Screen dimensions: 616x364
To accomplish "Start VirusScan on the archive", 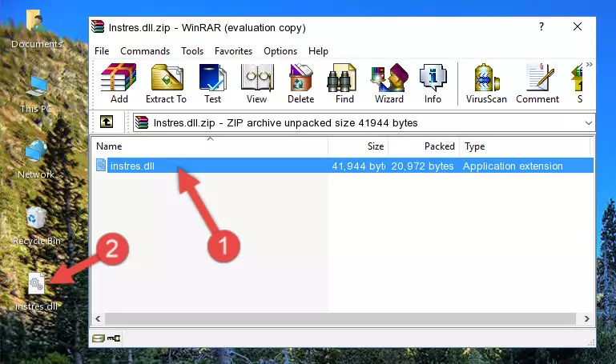I will (486, 83).
